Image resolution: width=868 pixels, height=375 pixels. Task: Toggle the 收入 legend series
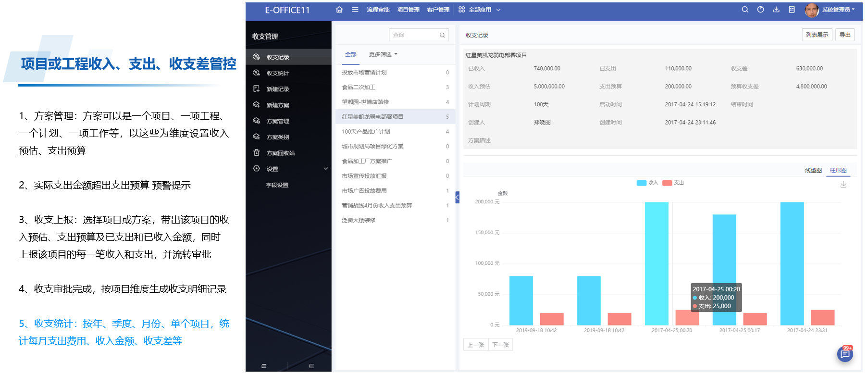[647, 183]
